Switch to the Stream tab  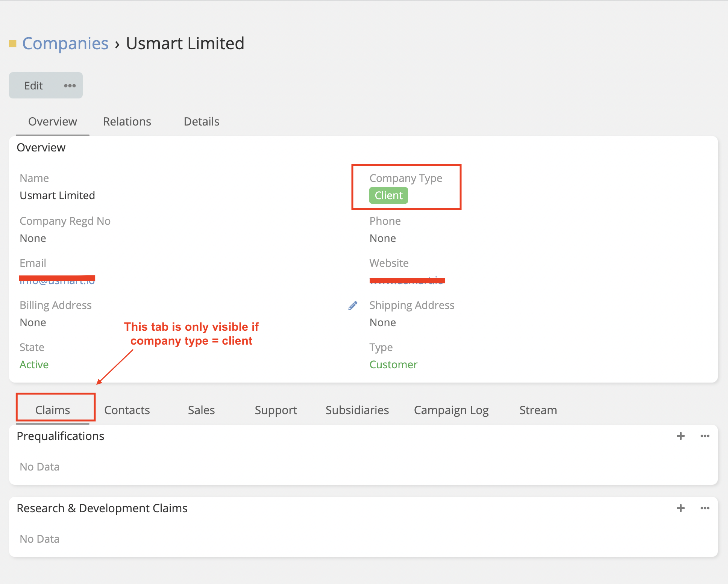click(x=538, y=410)
